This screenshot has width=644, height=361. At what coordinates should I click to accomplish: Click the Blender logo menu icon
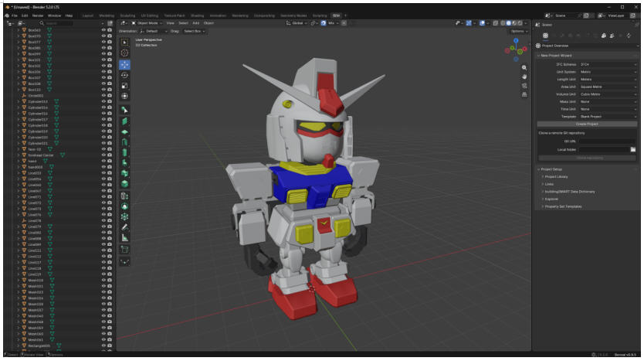pyautogui.click(x=7, y=15)
